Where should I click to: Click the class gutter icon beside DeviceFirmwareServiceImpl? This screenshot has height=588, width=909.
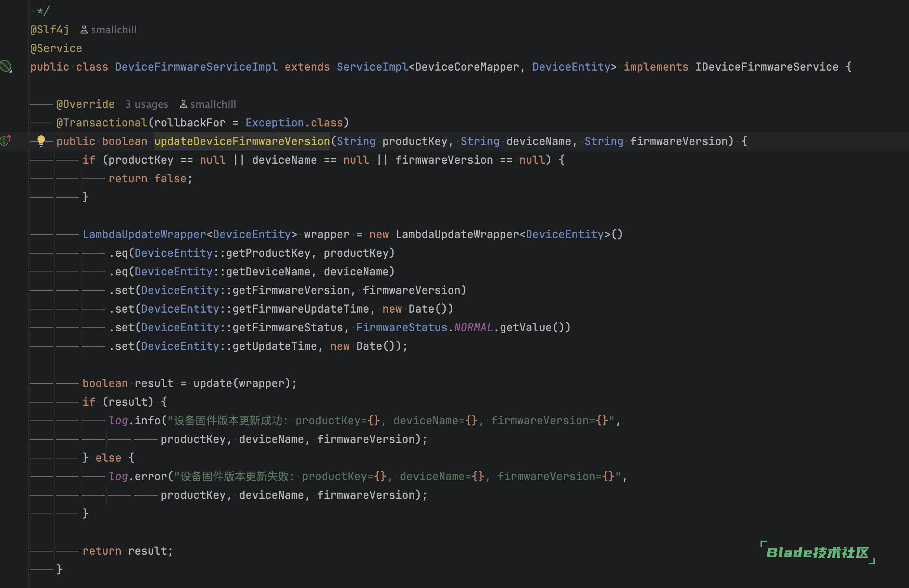[6, 66]
